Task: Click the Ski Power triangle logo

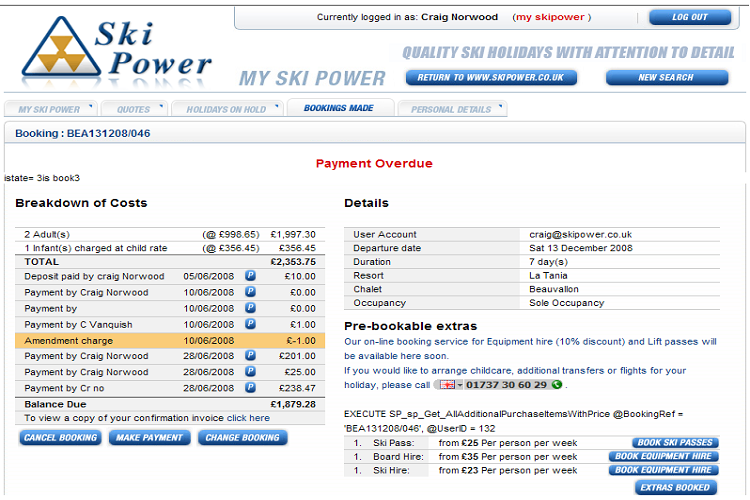Action: coord(61,47)
